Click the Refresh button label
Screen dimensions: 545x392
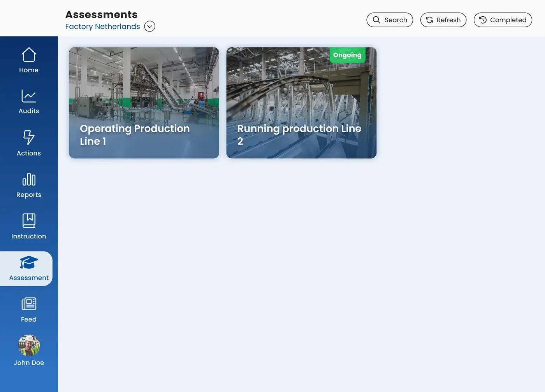pyautogui.click(x=448, y=20)
